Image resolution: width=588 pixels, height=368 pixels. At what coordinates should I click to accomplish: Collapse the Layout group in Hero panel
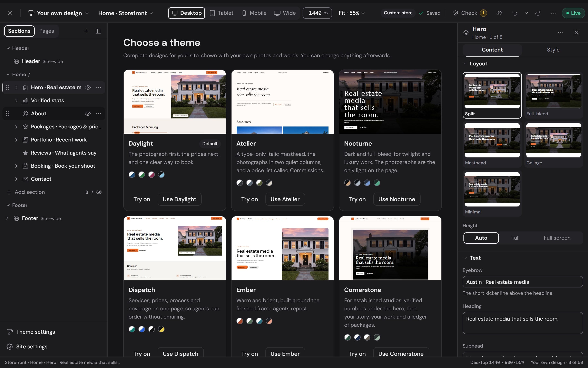pos(465,64)
